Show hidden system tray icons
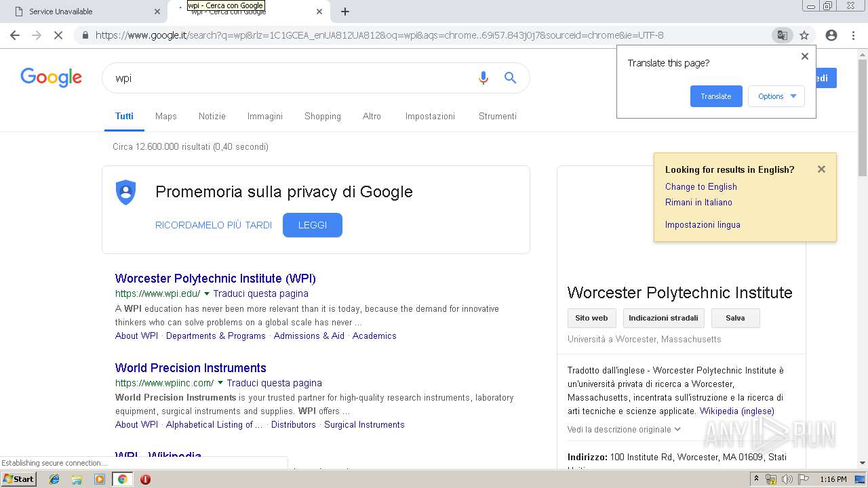868x488 pixels. pyautogui.click(x=757, y=479)
